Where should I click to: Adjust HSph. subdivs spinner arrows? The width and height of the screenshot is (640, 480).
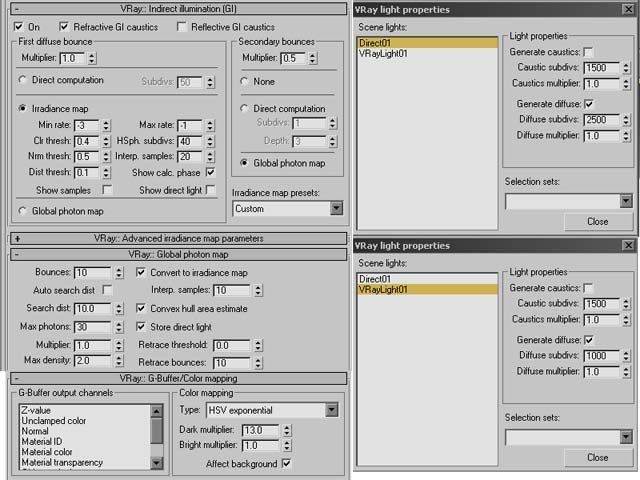(210, 141)
